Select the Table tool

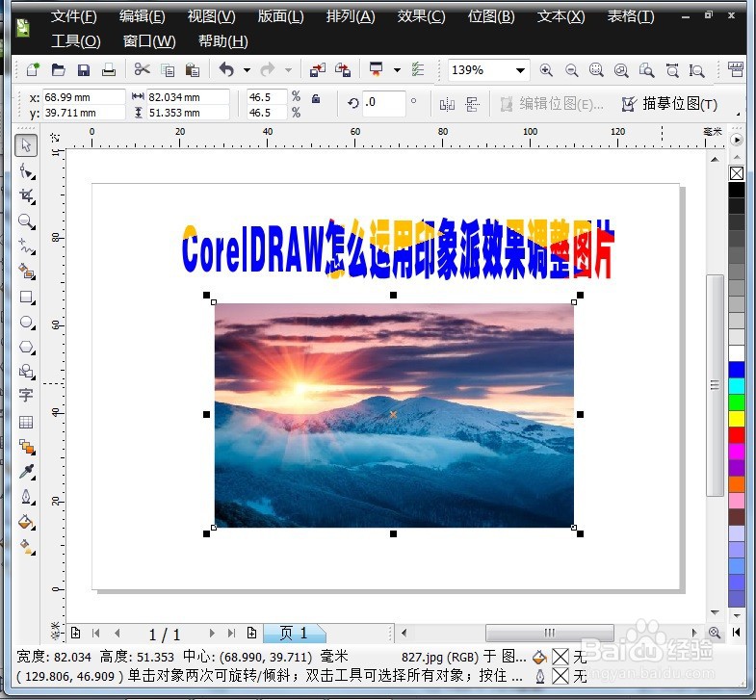[x=26, y=423]
